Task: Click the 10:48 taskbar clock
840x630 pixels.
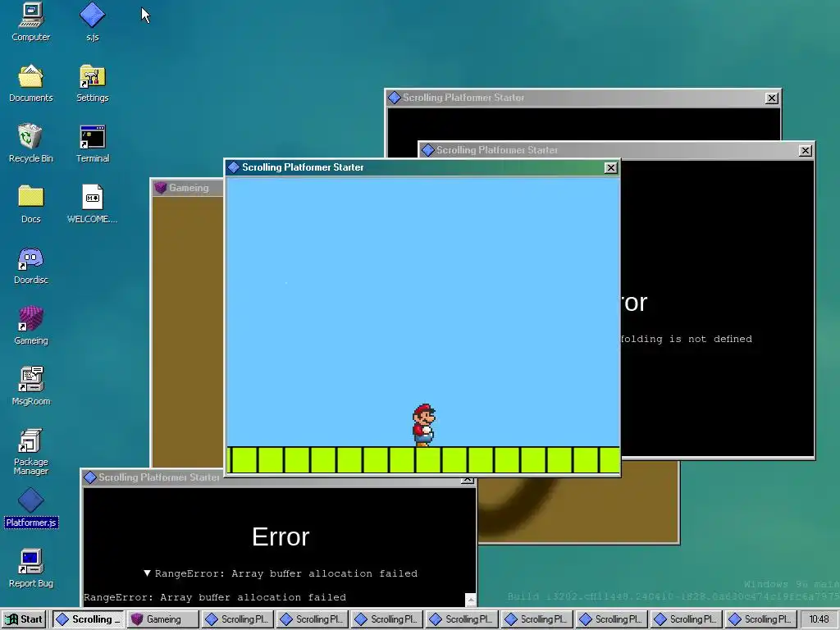Action: (819, 619)
